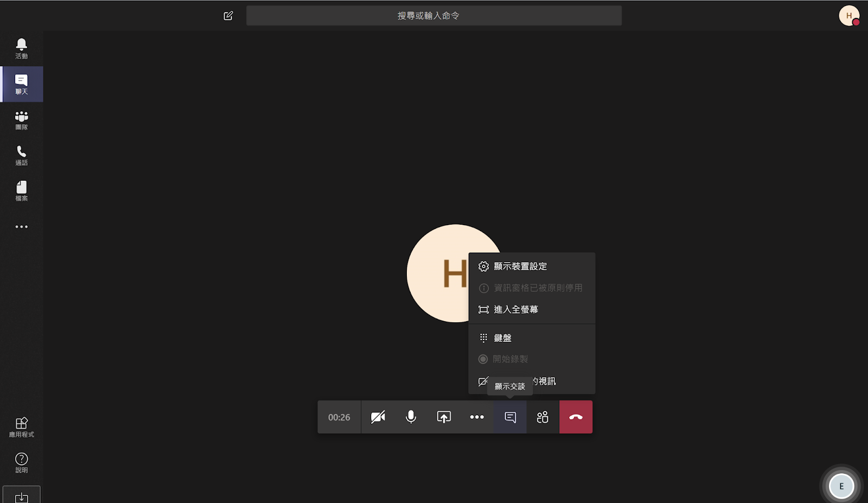The width and height of the screenshot is (868, 503).
Task: Start a new chat with compose icon
Action: 228,16
